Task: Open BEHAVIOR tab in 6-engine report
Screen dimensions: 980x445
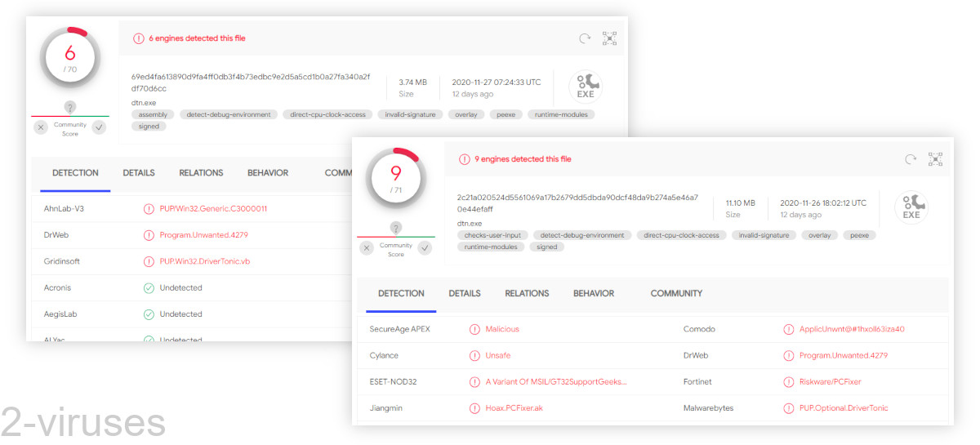Action: click(268, 173)
